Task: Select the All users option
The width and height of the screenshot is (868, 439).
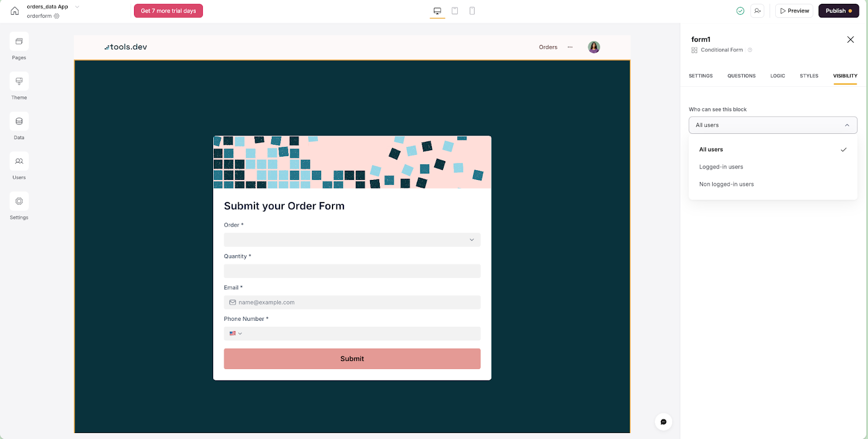Action: 773,150
